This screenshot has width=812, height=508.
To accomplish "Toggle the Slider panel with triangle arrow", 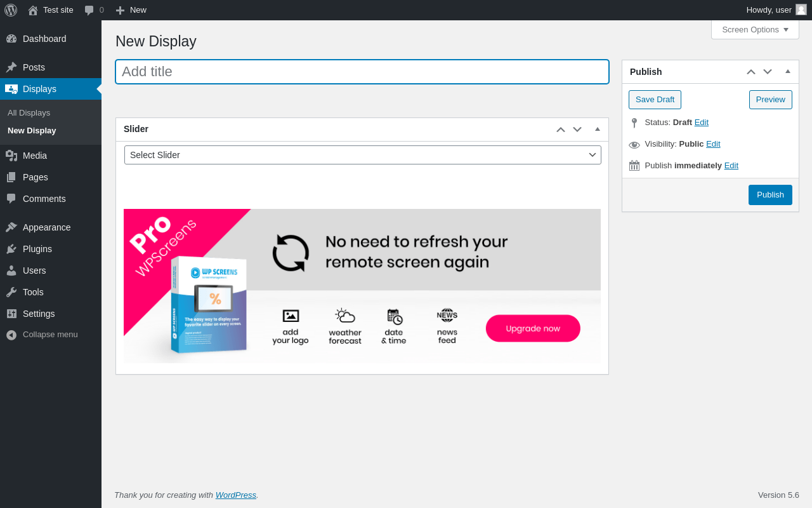I will click(598, 129).
